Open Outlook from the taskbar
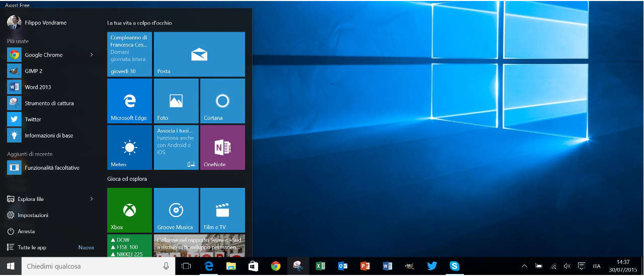 343,266
